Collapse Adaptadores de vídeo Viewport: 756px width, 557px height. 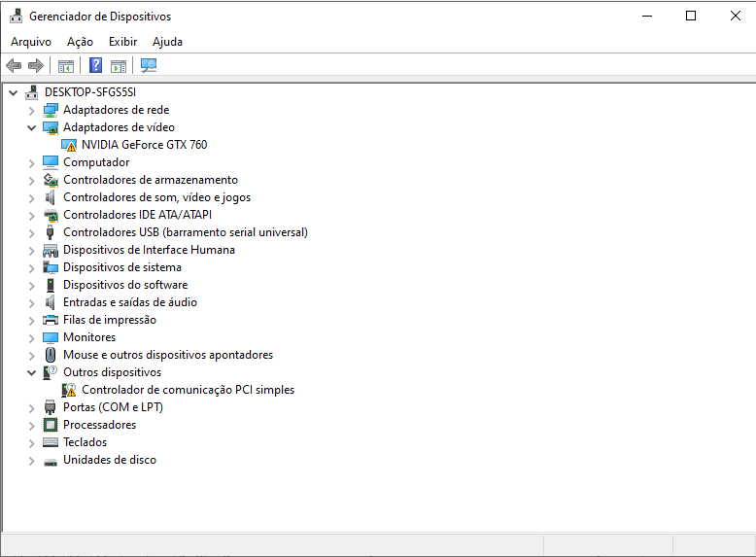tap(32, 127)
